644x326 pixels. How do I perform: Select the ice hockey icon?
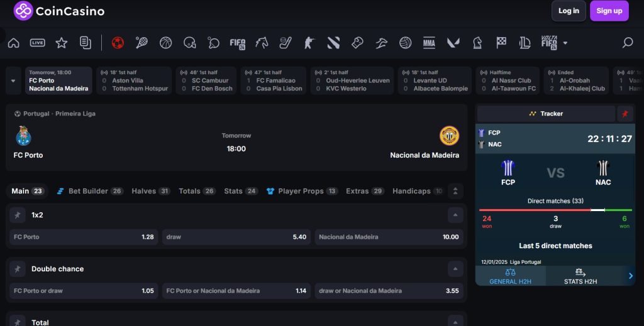(286, 43)
